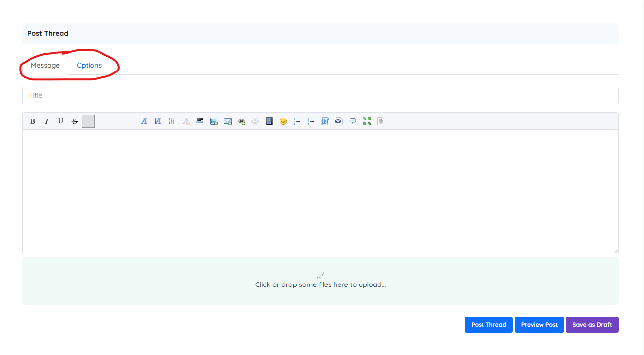Apply italic formatting in editor
This screenshot has height=355, width=644.
pos(47,121)
